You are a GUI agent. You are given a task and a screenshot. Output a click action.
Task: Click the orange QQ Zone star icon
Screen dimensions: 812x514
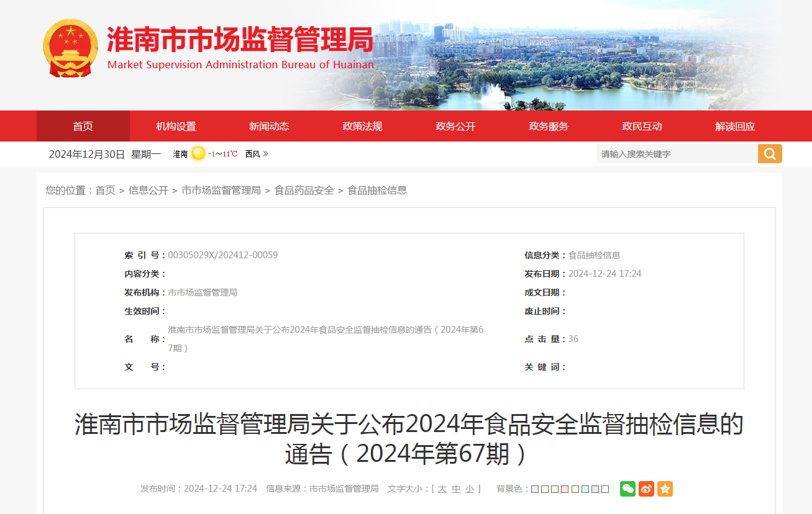[x=665, y=489]
